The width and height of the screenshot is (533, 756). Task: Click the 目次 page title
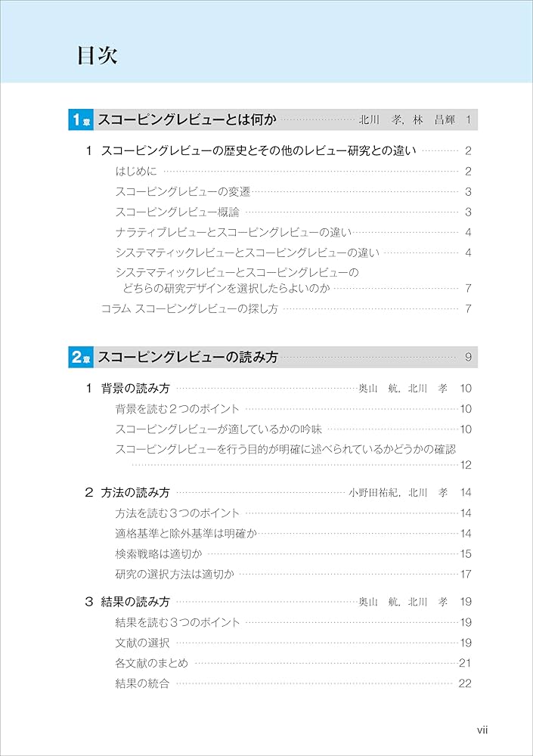(x=97, y=57)
